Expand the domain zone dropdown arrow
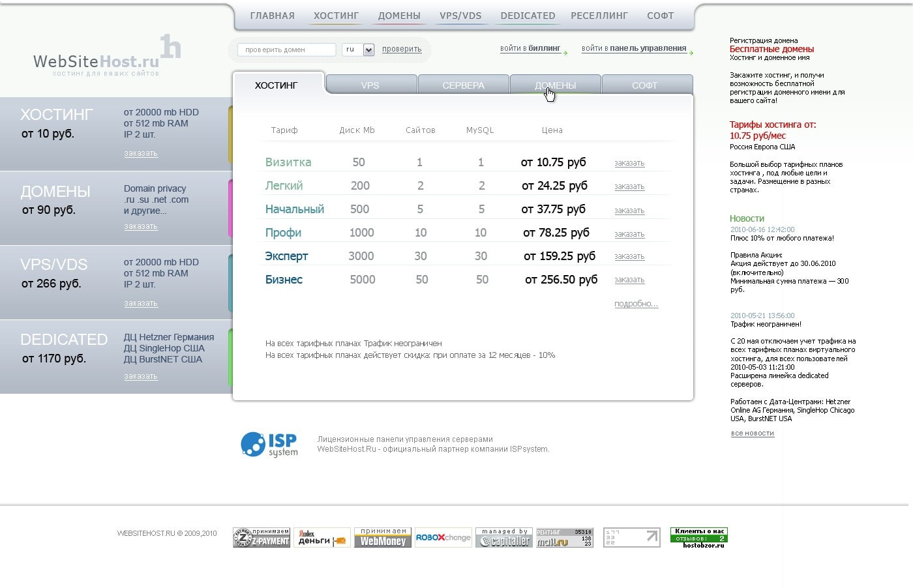Image resolution: width=913 pixels, height=588 pixels. [x=368, y=50]
